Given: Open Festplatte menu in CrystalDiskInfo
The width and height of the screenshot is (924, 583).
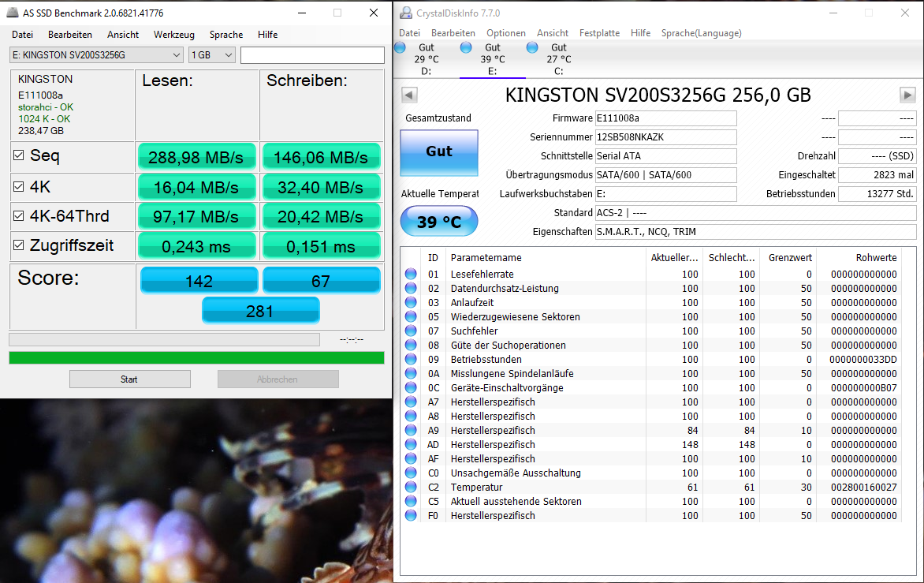Looking at the screenshot, I should click(x=599, y=33).
